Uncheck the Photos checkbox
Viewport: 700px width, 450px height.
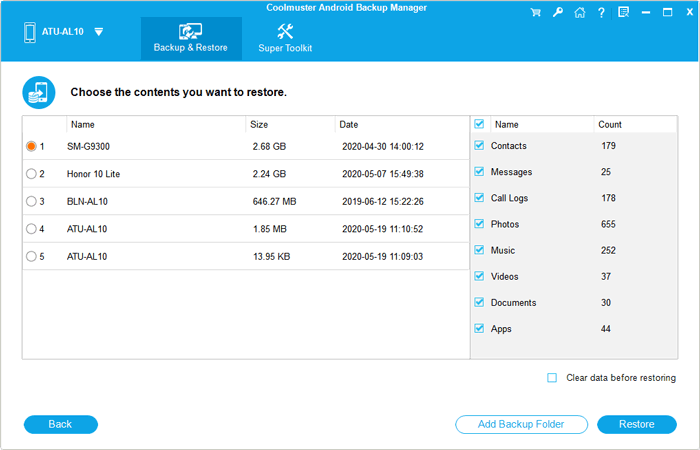(479, 224)
